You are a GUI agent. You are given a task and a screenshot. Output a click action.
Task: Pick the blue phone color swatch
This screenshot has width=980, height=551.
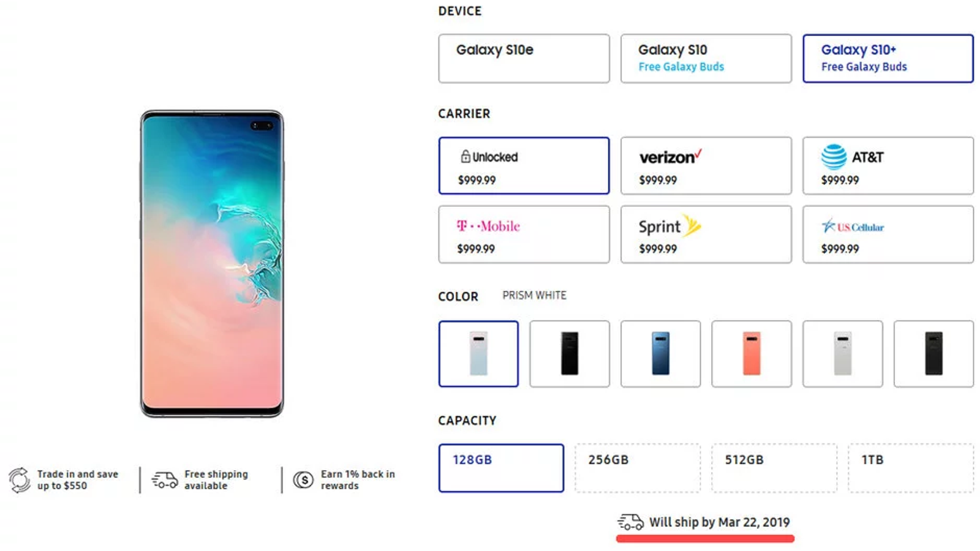(x=660, y=354)
